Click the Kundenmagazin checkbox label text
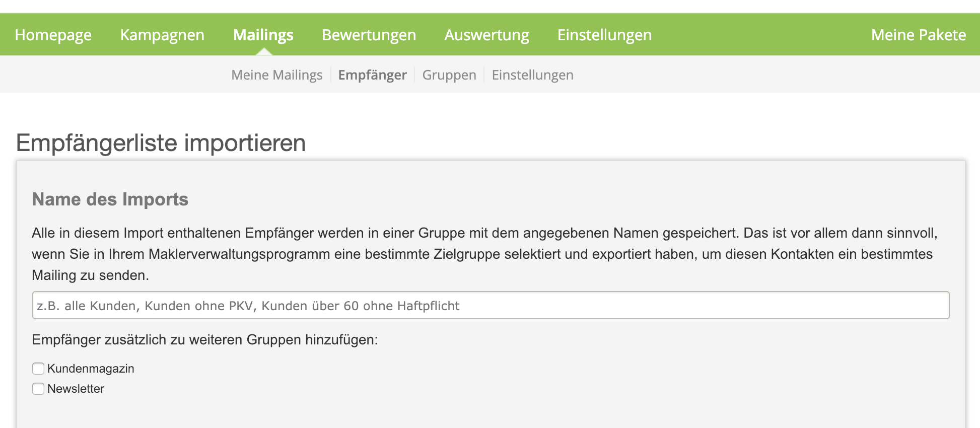 point(91,369)
